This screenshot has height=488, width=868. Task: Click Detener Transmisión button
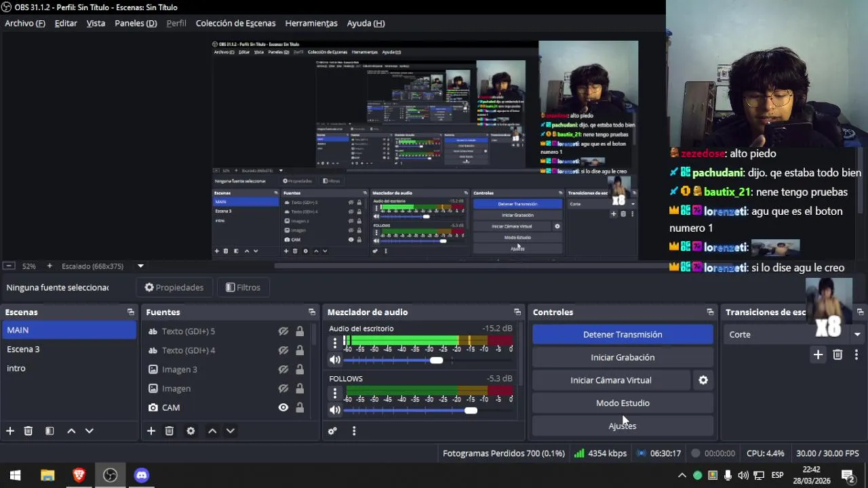pyautogui.click(x=623, y=334)
